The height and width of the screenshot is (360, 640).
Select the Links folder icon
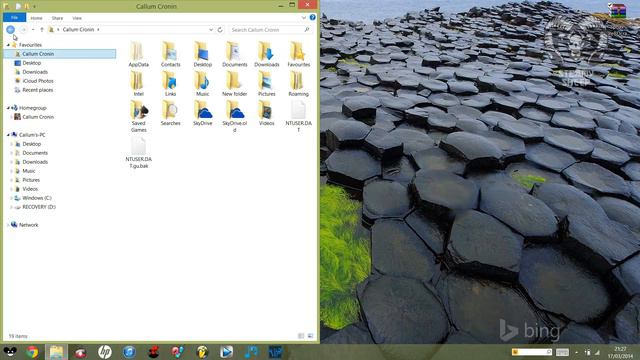click(x=170, y=83)
